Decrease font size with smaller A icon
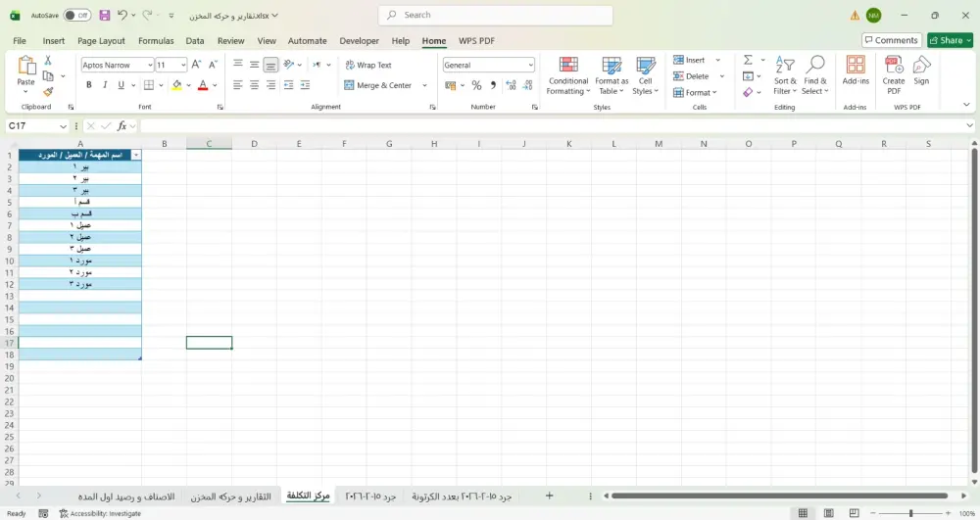980x520 pixels. [x=213, y=65]
